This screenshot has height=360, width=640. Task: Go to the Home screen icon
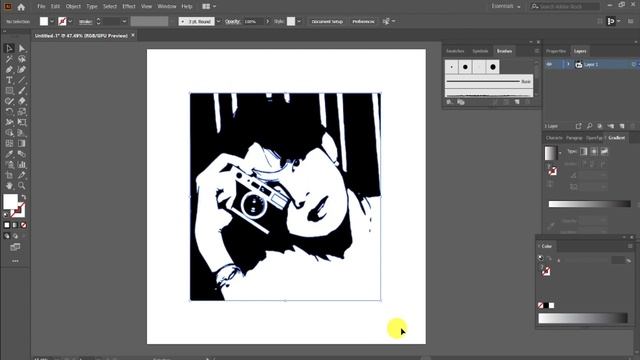click(21, 7)
